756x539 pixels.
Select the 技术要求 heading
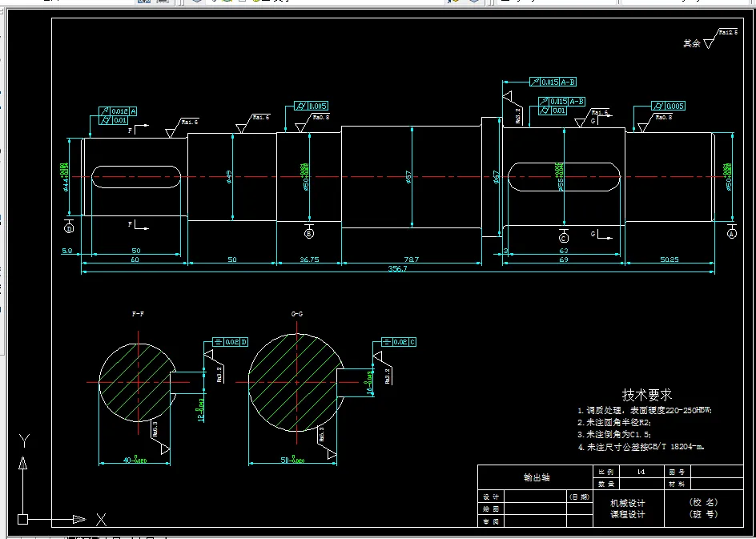[x=648, y=395]
